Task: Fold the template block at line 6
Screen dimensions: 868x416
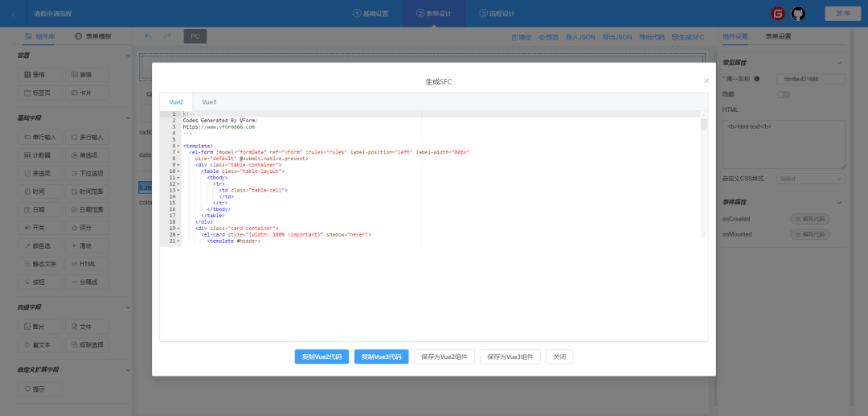Action: [178, 146]
